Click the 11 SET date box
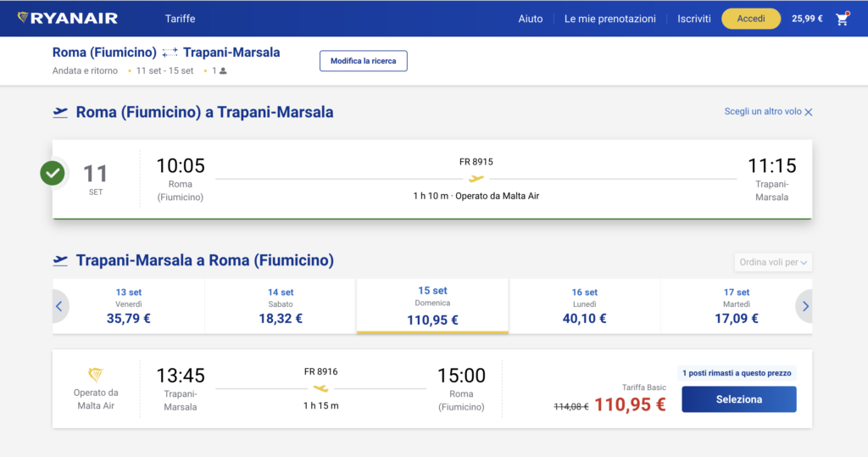868x457 pixels. (95, 179)
